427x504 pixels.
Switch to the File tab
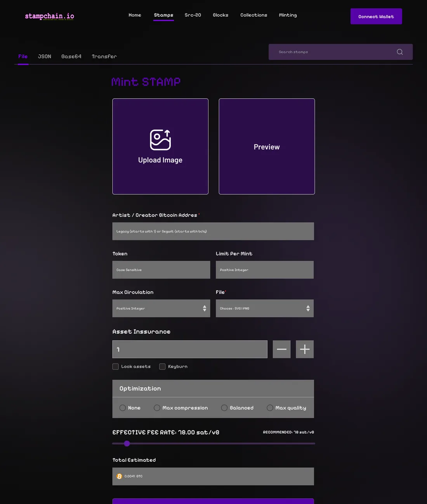pos(23,57)
